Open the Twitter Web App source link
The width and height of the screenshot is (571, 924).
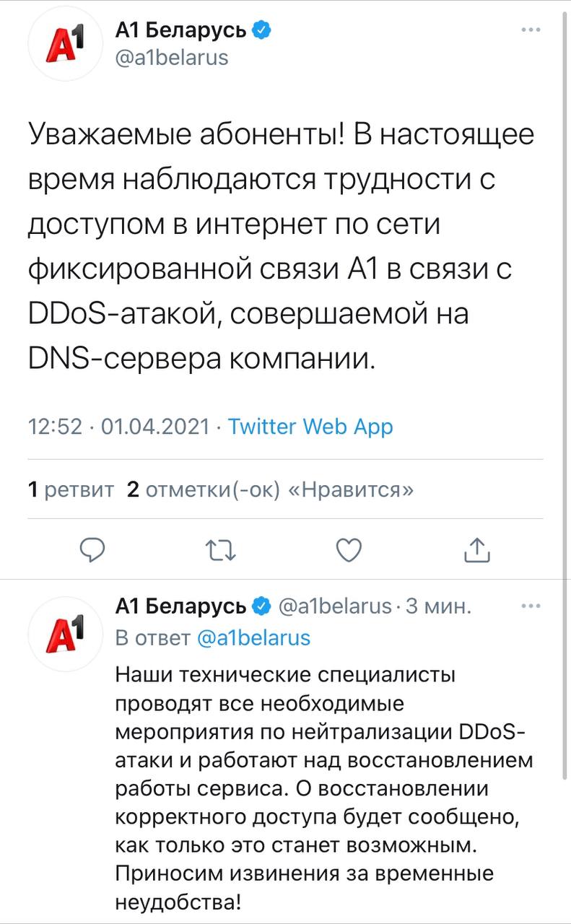coord(310,427)
